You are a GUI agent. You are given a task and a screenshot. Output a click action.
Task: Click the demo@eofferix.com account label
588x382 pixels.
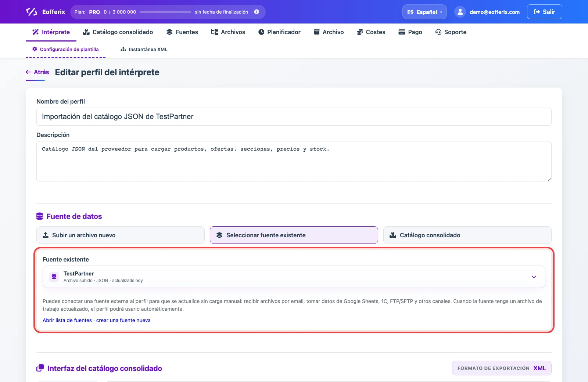(495, 12)
